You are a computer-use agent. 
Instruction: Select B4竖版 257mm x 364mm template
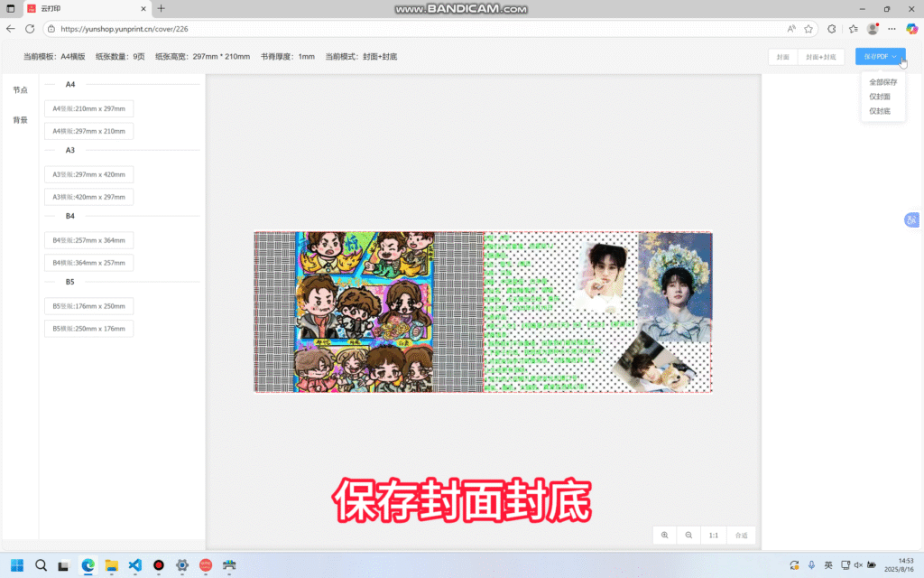tap(89, 240)
